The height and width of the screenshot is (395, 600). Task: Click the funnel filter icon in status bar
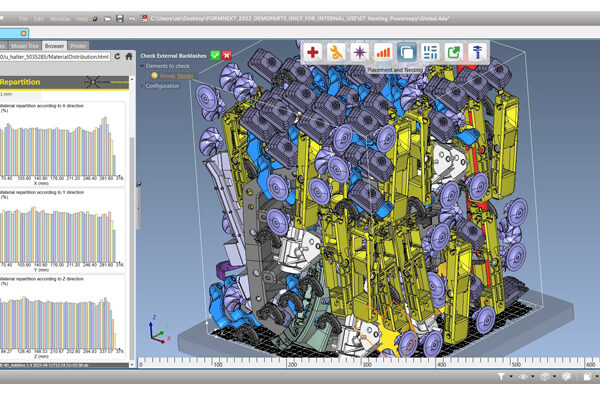coord(501,377)
